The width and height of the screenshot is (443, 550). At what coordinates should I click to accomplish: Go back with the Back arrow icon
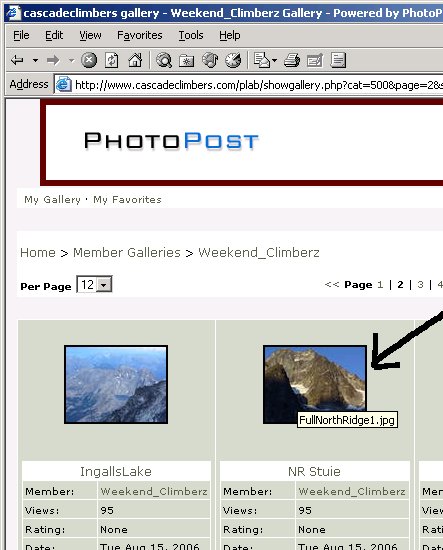17,60
